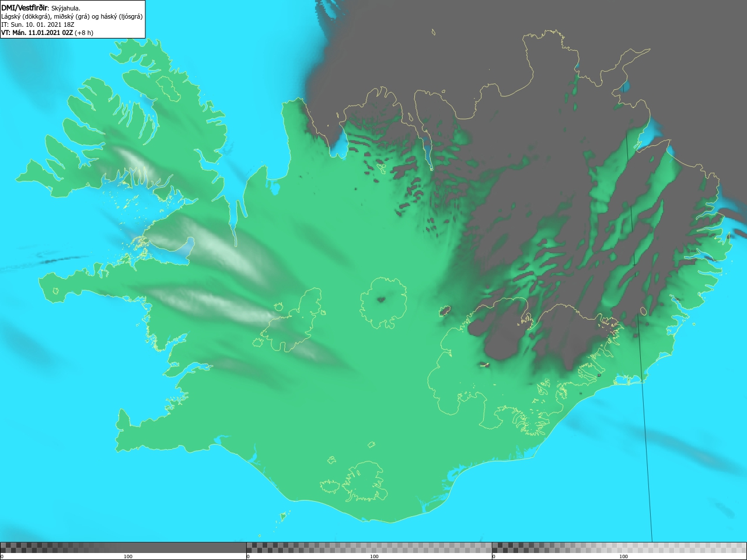This screenshot has width=747, height=560.
Task: Click the light grey high-cloud color scale bar
Action: 619,548
